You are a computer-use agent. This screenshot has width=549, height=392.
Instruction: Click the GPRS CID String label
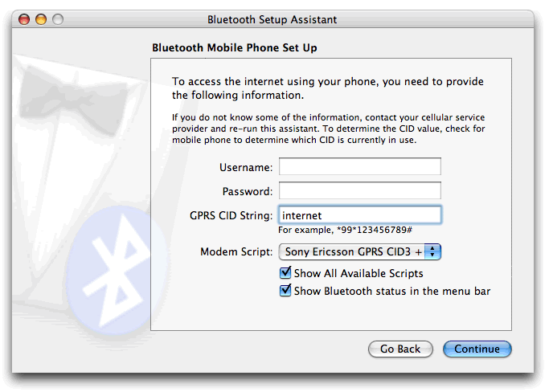231,215
